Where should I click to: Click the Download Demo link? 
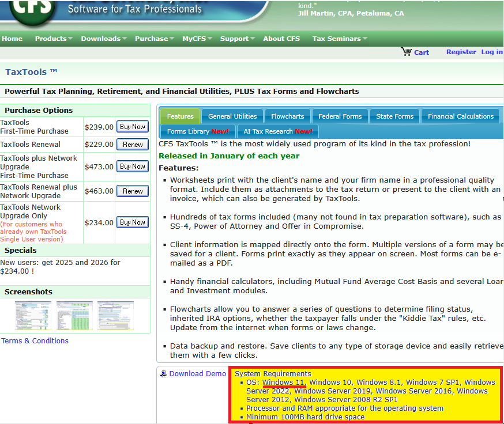[197, 374]
